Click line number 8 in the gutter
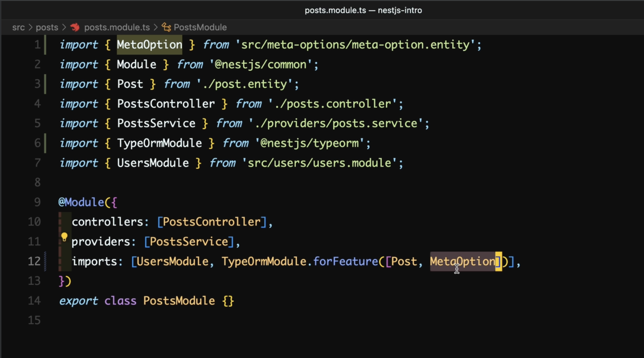This screenshot has height=358, width=644. (x=37, y=182)
